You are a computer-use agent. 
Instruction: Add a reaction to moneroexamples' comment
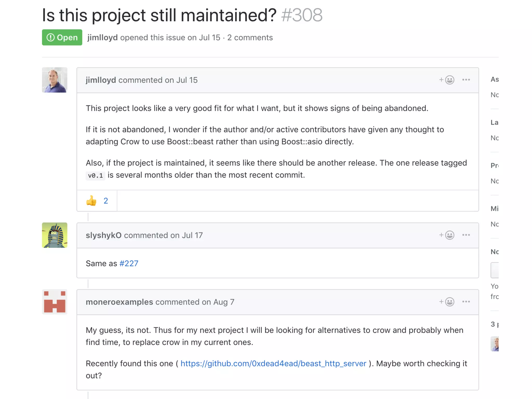click(447, 302)
